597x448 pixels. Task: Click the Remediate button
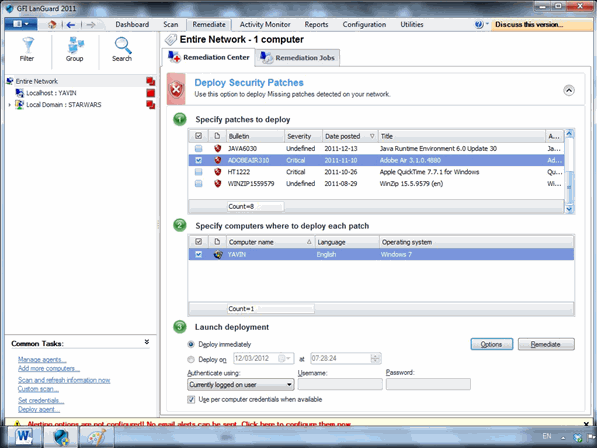pos(546,344)
